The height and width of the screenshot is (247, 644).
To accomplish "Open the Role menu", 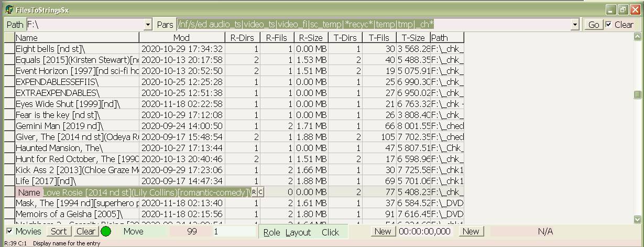I will pyautogui.click(x=271, y=232).
